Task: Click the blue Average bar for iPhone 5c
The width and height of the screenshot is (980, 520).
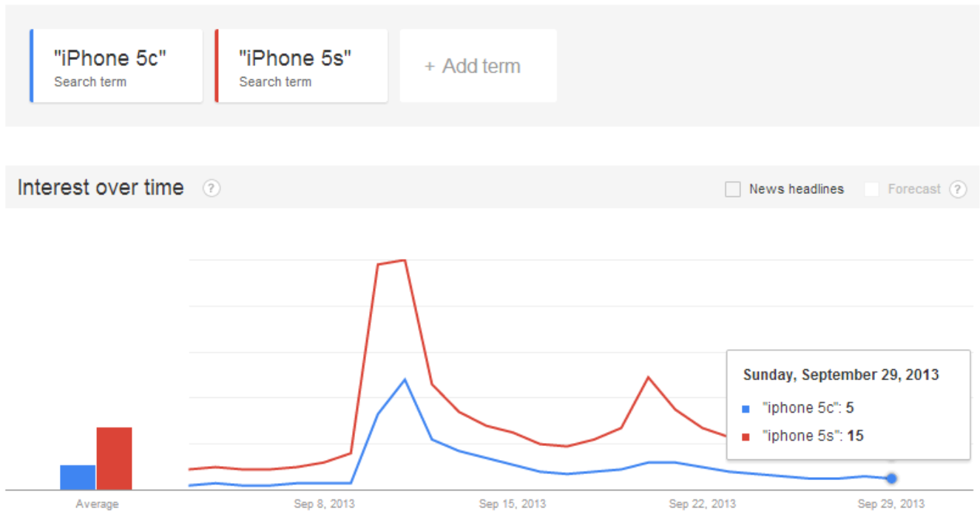Action: [78, 477]
